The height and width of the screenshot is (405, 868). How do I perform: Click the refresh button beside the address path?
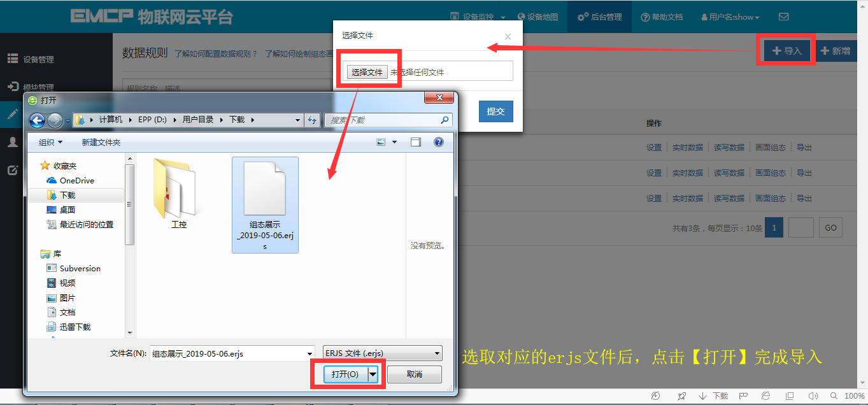[312, 120]
